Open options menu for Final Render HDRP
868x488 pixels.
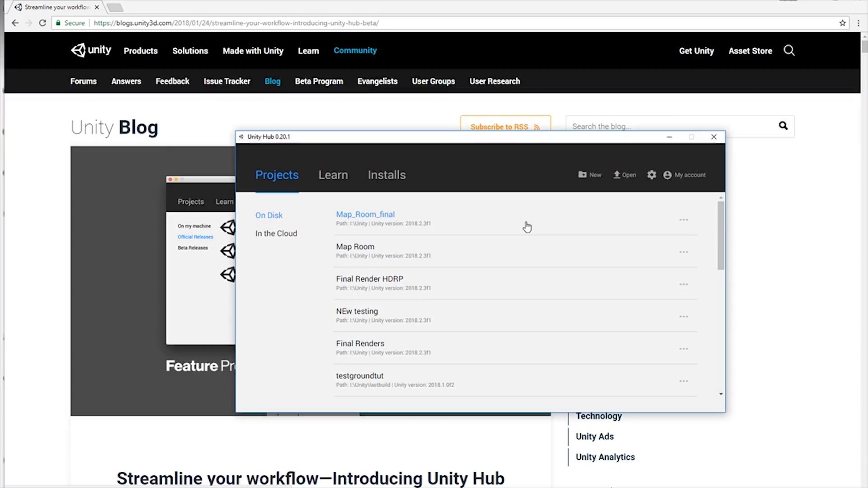click(x=684, y=284)
